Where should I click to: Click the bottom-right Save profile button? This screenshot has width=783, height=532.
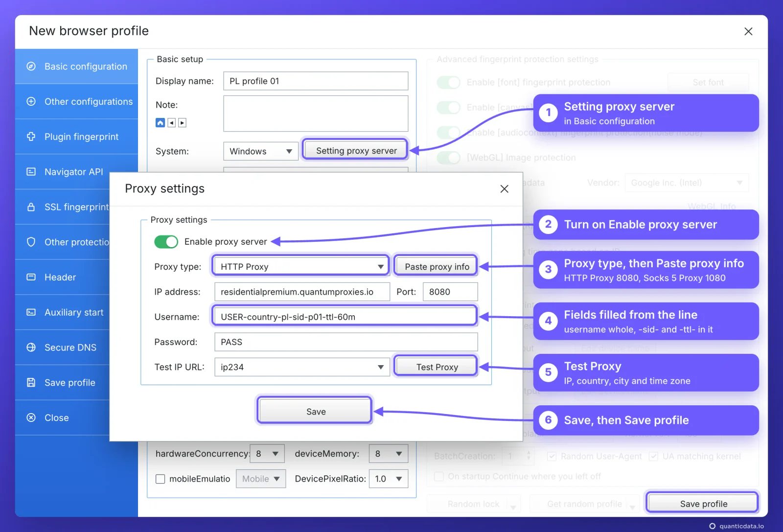703,503
